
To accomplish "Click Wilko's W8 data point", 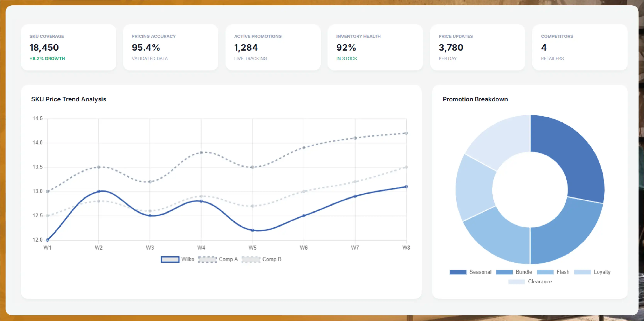I will point(406,187).
